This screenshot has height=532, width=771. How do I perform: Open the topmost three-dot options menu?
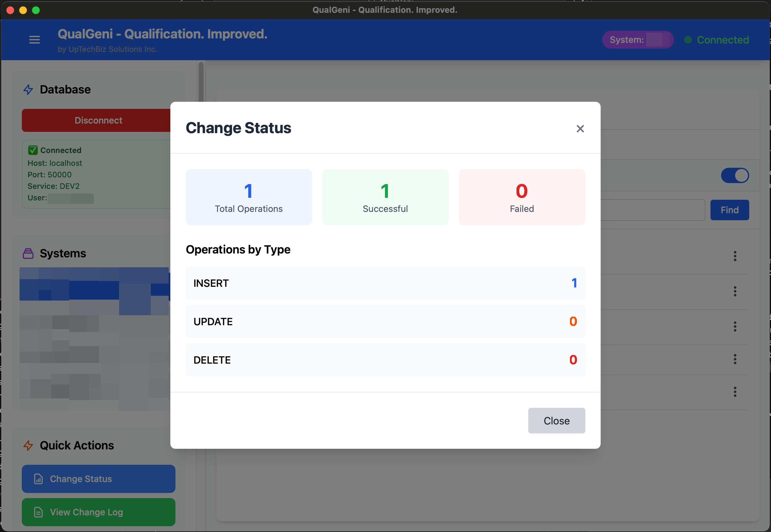point(735,256)
